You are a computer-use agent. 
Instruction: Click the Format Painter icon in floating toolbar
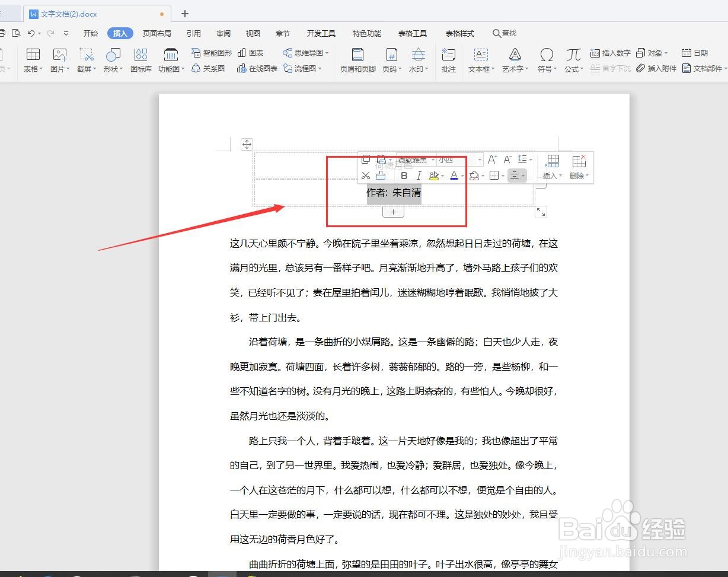pos(381,176)
